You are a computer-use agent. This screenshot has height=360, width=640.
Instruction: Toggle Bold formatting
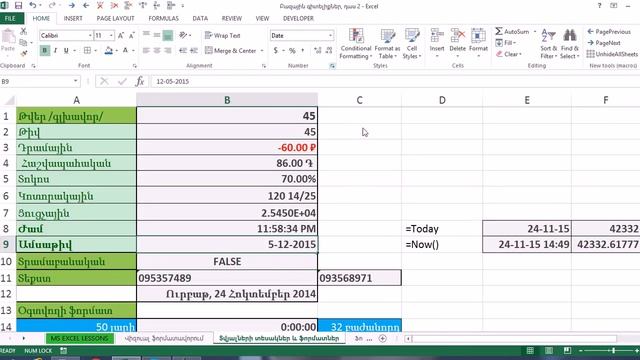pos(44,51)
